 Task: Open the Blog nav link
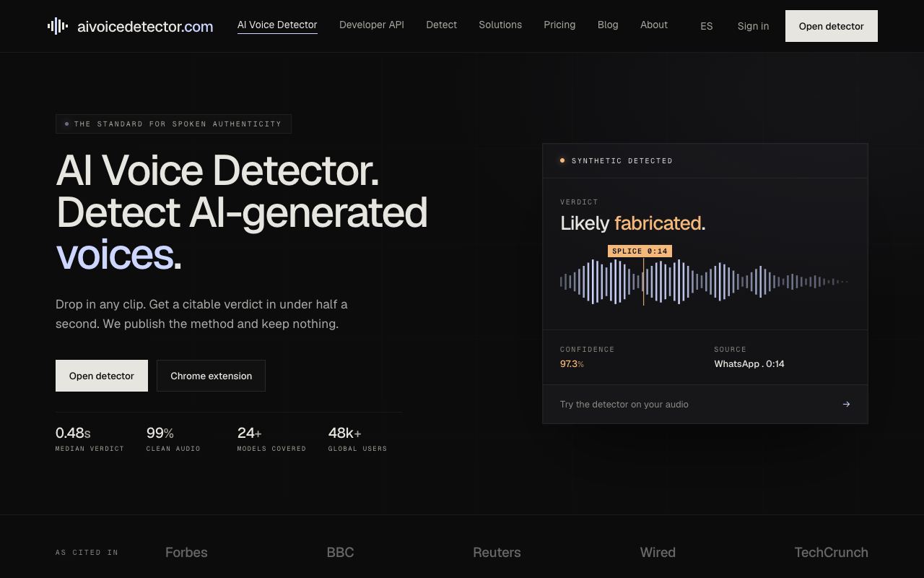click(x=608, y=25)
